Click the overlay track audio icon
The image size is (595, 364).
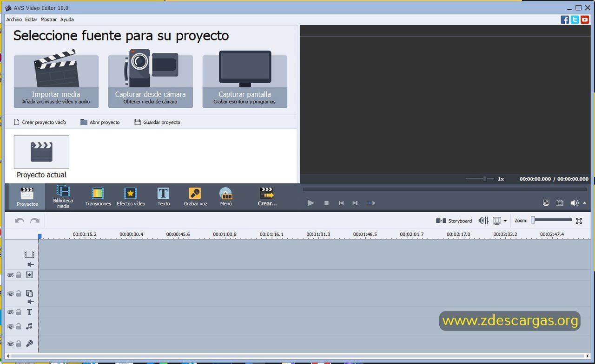[31, 302]
